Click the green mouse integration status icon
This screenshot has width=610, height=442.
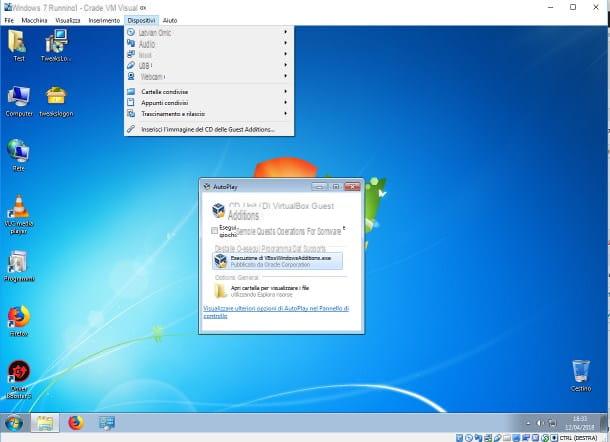(545, 438)
